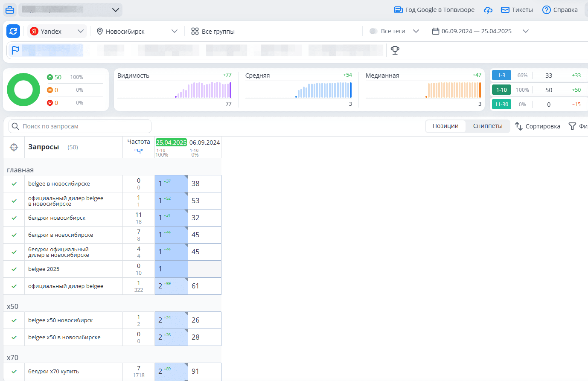Click the Средняя position chart

pyautogui.click(x=299, y=90)
